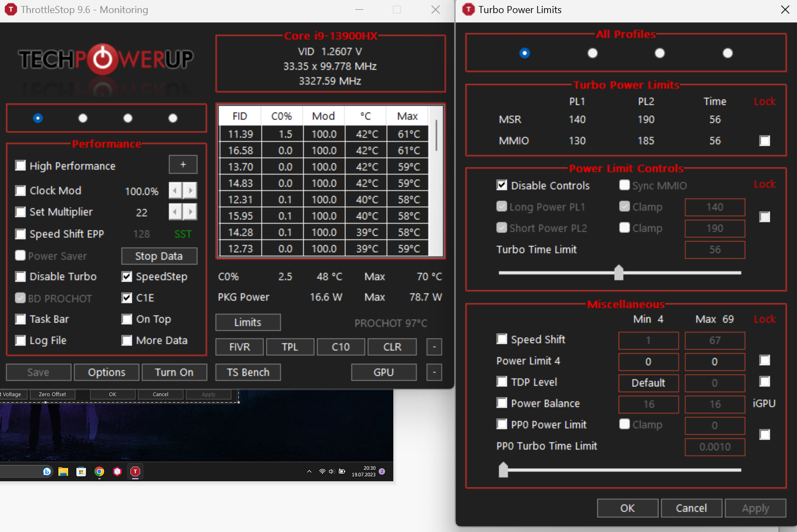This screenshot has height=532, width=797.
Task: Click Zero Offset in the background window
Action: click(52, 394)
